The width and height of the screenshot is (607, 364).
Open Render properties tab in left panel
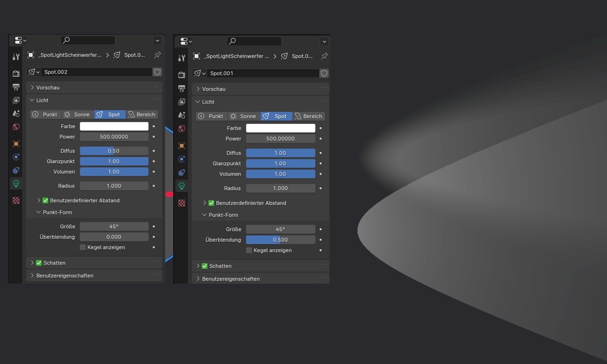point(16,73)
